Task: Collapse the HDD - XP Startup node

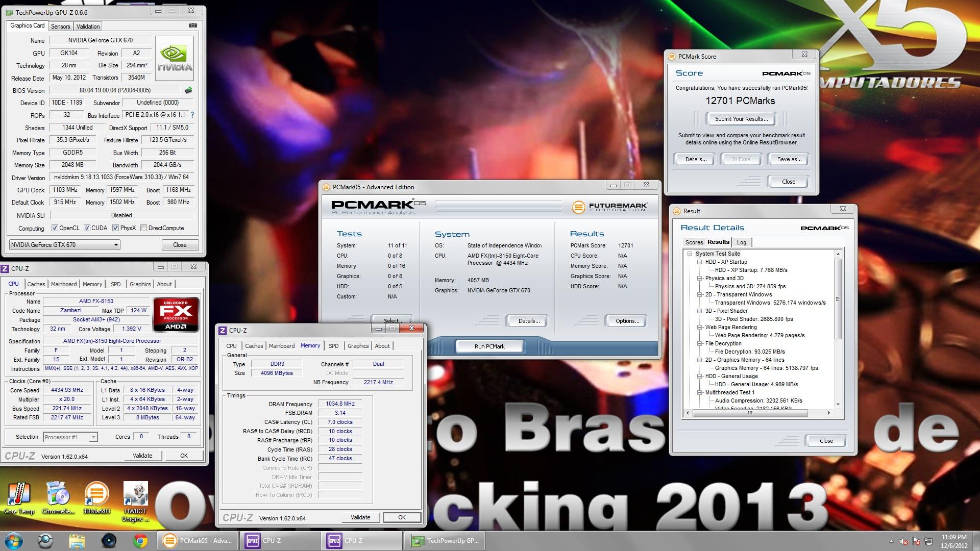Action: tap(700, 262)
